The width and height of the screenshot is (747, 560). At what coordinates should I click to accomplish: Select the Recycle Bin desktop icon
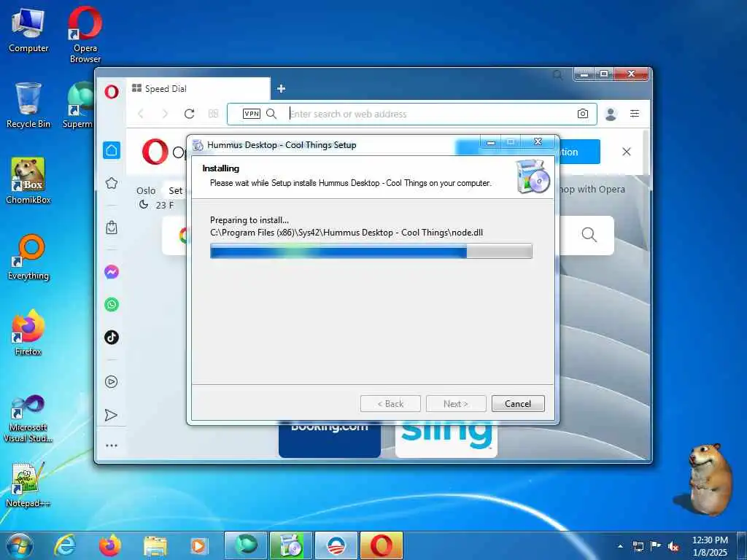[28, 106]
